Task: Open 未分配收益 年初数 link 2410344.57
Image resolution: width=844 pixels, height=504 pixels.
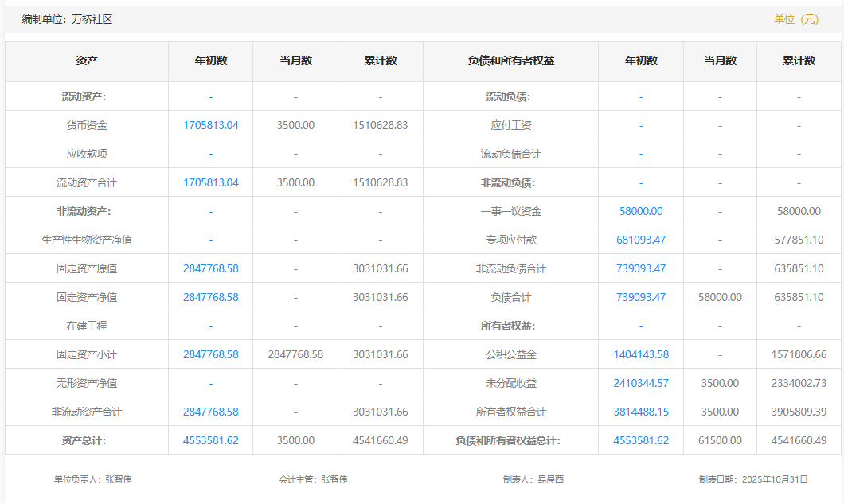Action: tap(641, 383)
